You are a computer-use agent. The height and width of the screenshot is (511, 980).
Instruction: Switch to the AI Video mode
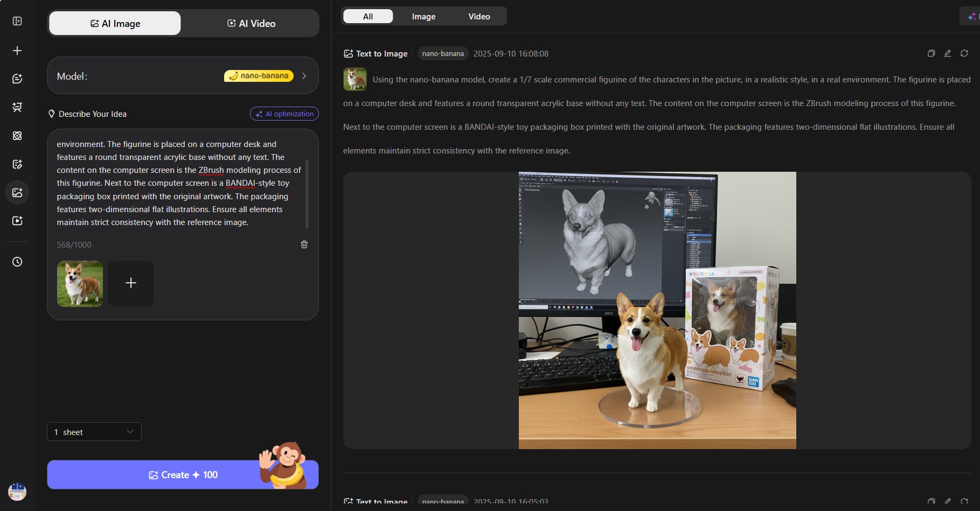[251, 23]
